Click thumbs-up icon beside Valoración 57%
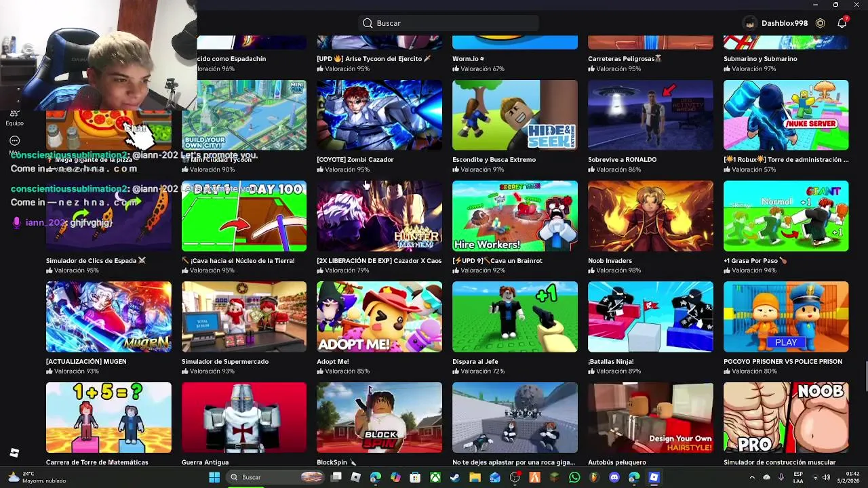 [x=727, y=169]
